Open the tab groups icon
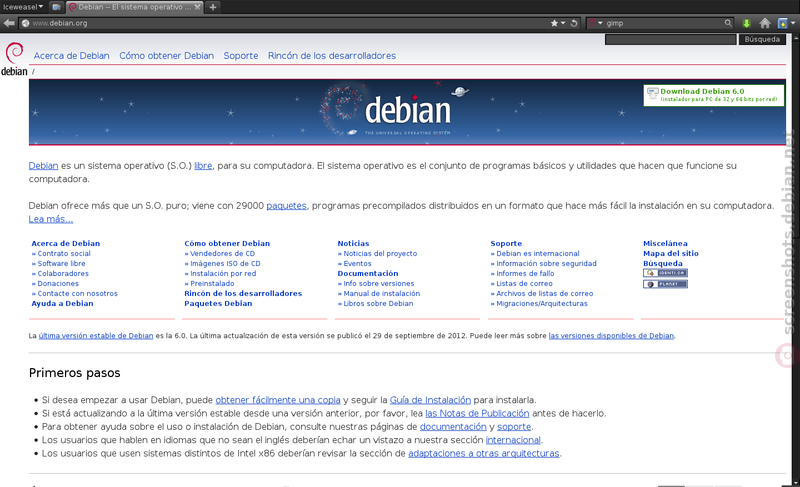Viewport: 800px width, 487px height. coord(57,7)
